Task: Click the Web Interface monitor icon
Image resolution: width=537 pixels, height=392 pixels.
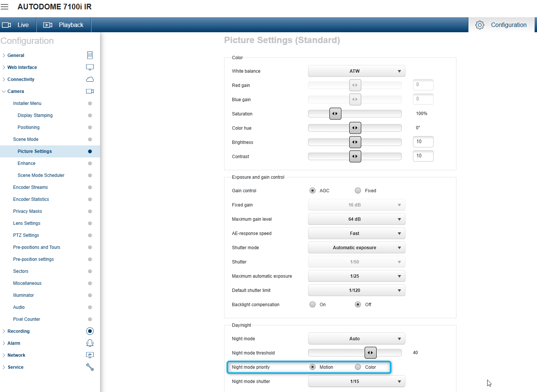Action: click(x=90, y=67)
